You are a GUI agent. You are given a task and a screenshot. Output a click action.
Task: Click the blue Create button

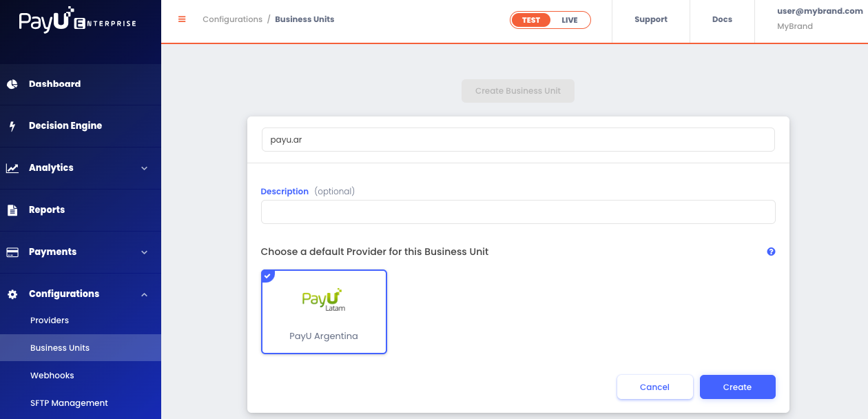737,387
